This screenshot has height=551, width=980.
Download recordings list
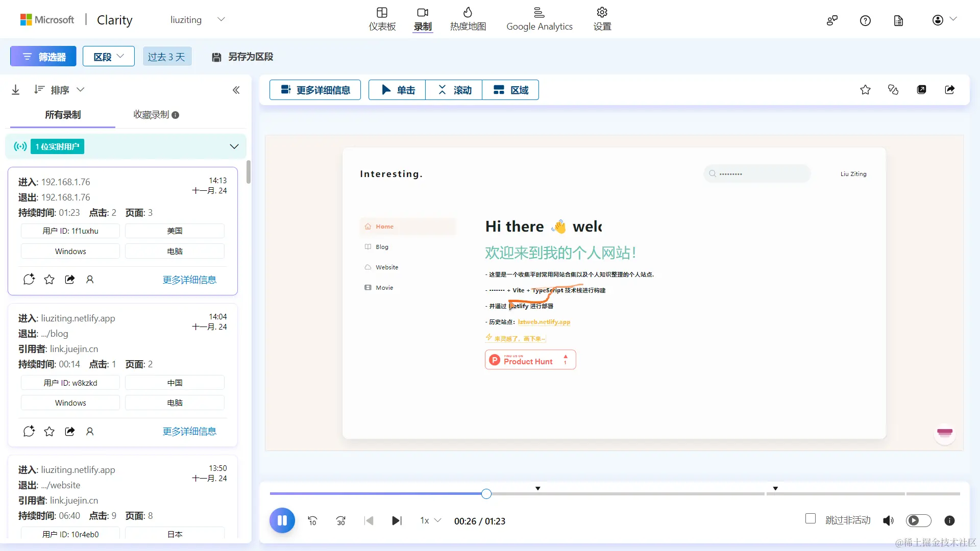pos(16,90)
